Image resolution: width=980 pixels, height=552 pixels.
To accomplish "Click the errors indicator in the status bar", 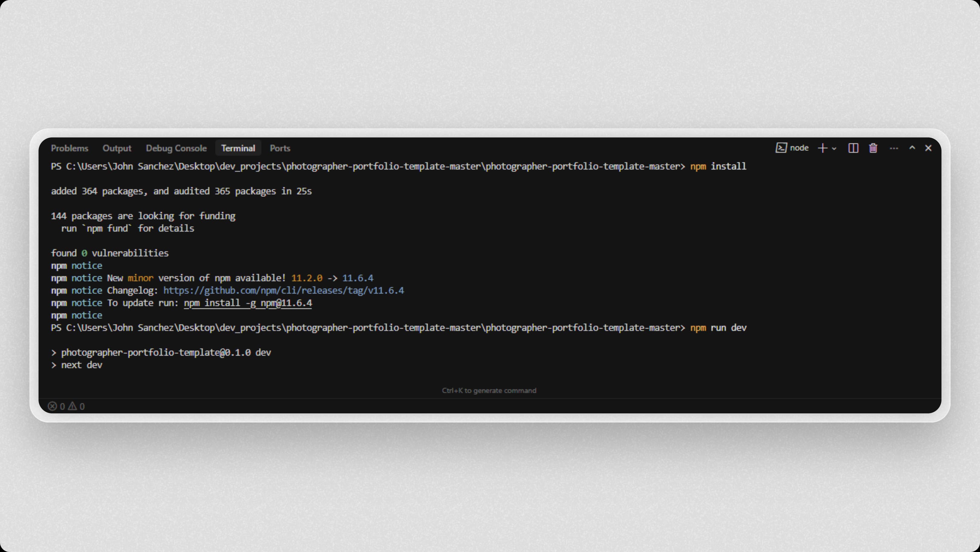I will [56, 406].
